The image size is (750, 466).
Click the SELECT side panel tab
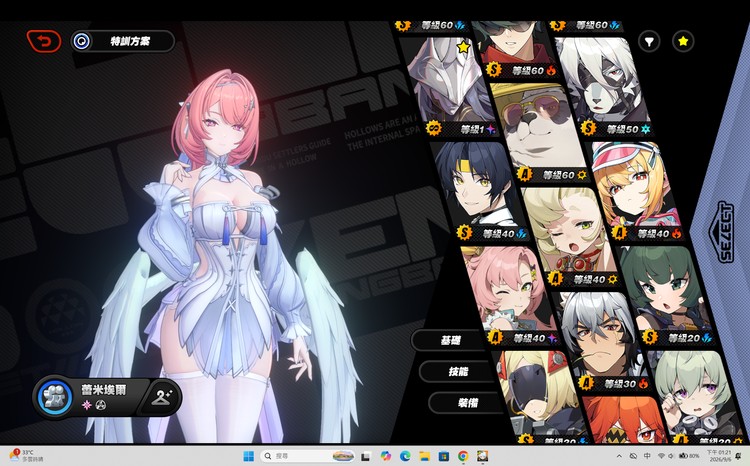pos(720,232)
